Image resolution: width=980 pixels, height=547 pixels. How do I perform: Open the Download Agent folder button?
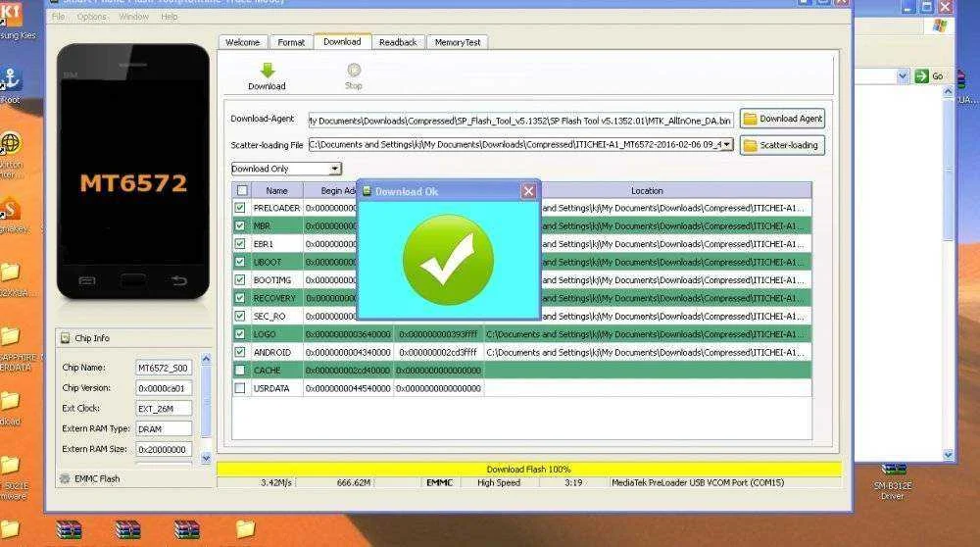(782, 119)
